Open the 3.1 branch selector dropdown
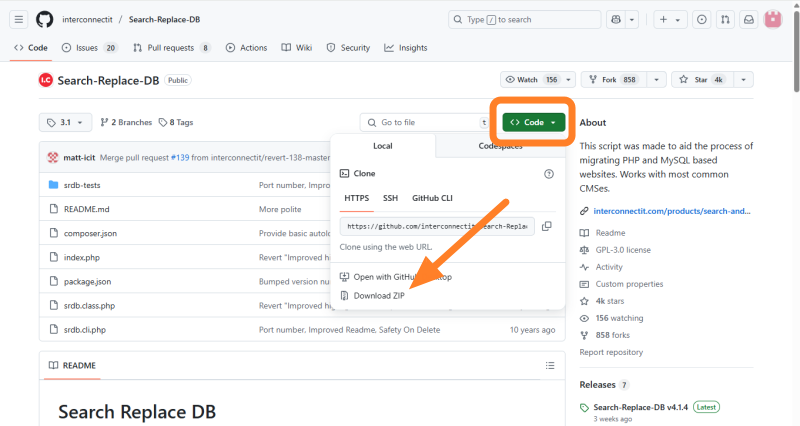The width and height of the screenshot is (800, 426). (65, 122)
